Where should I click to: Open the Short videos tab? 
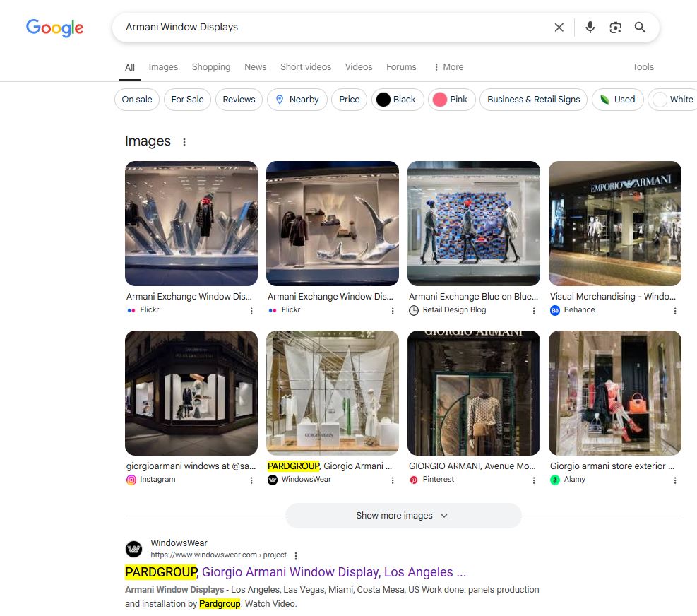coord(306,66)
